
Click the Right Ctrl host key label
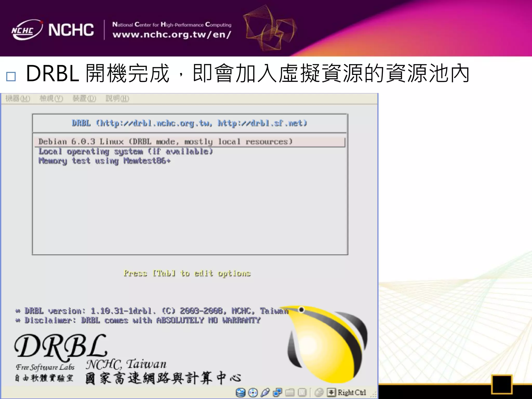coord(352,393)
